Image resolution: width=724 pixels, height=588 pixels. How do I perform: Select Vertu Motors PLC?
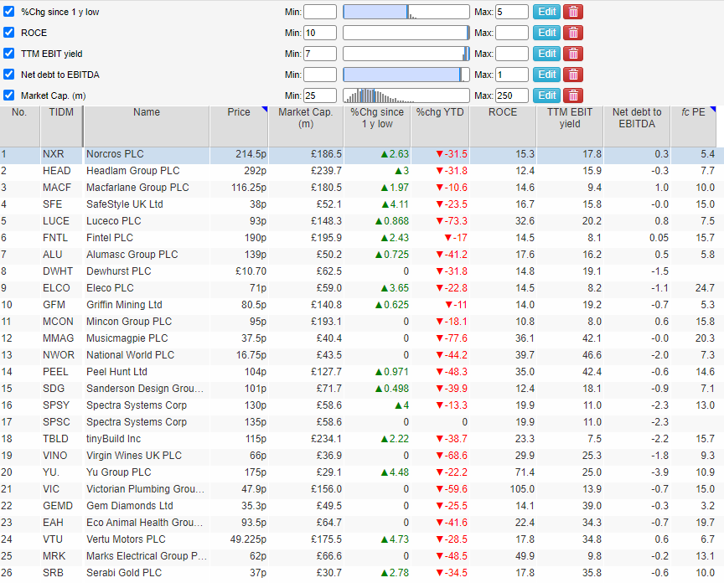pyautogui.click(x=126, y=539)
